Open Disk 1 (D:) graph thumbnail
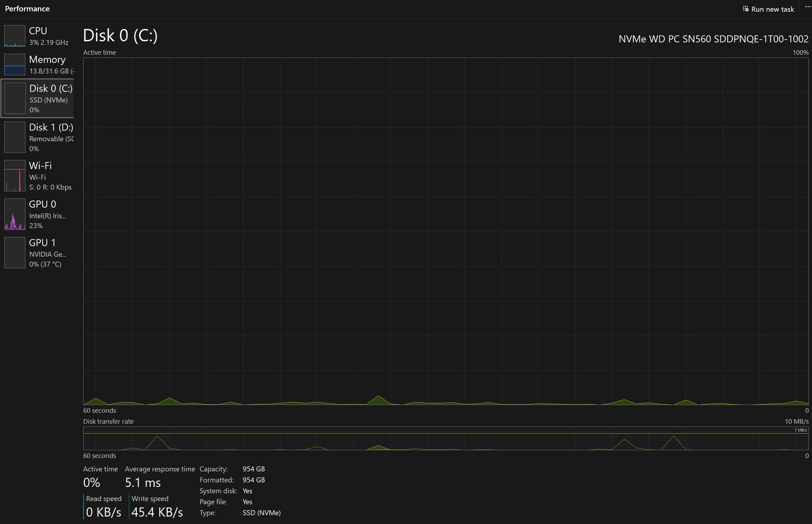Viewport: 812px width, 524px height. tap(15, 137)
